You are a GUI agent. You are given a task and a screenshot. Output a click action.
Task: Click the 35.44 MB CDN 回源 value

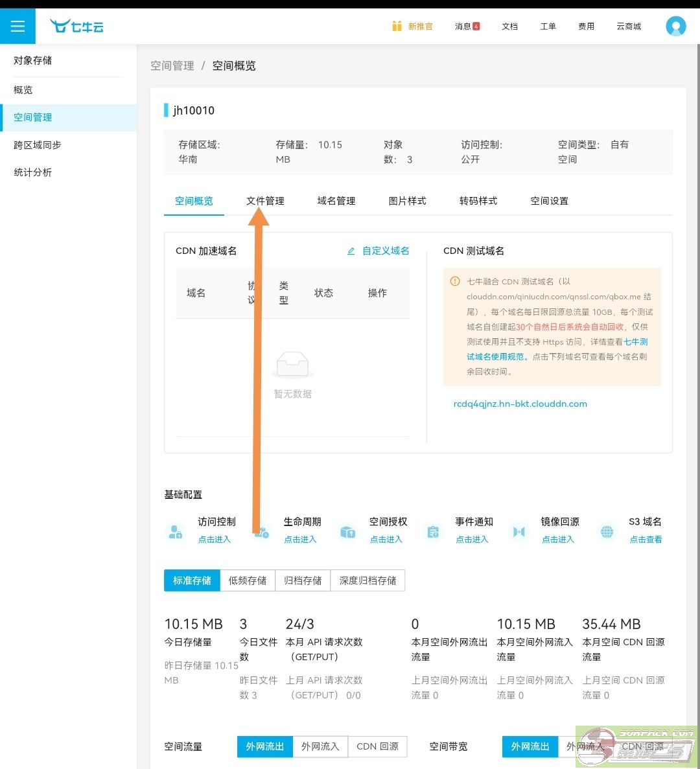pyautogui.click(x=611, y=624)
